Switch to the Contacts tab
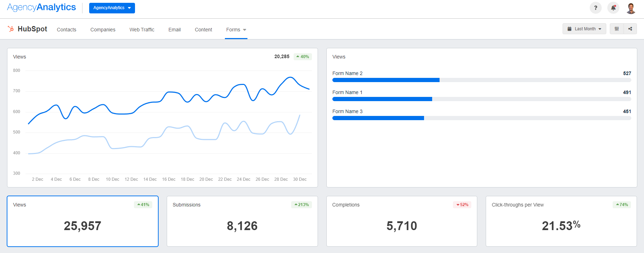This screenshot has height=253, width=644. 66,30
